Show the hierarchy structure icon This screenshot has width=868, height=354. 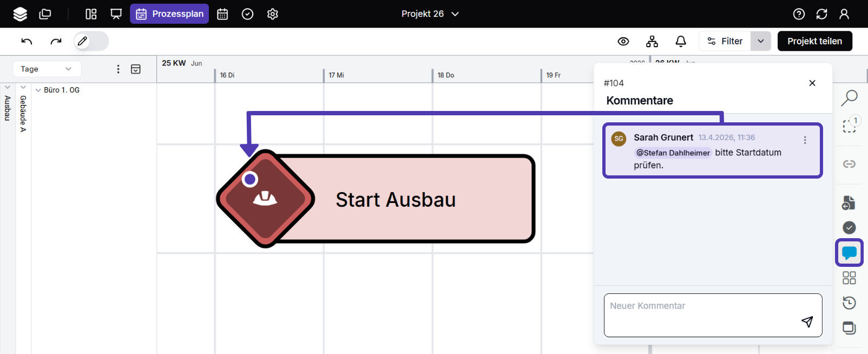point(652,41)
